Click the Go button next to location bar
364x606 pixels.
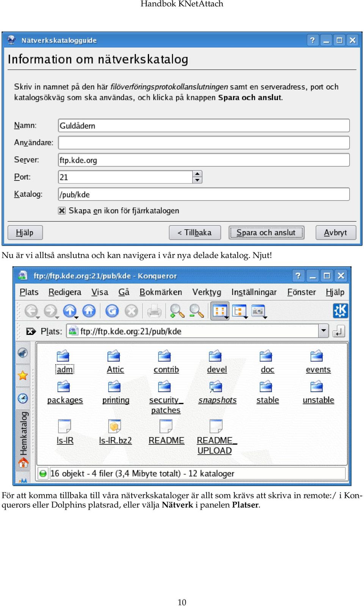(x=338, y=331)
